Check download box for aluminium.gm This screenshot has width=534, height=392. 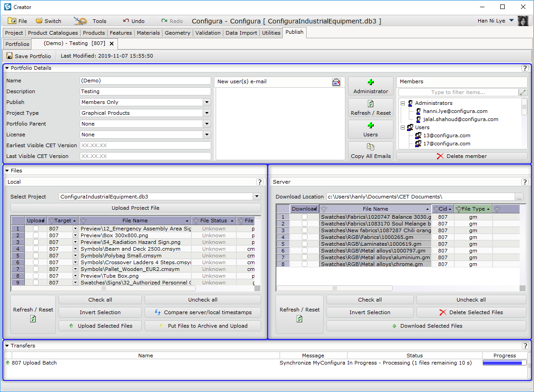point(304,257)
